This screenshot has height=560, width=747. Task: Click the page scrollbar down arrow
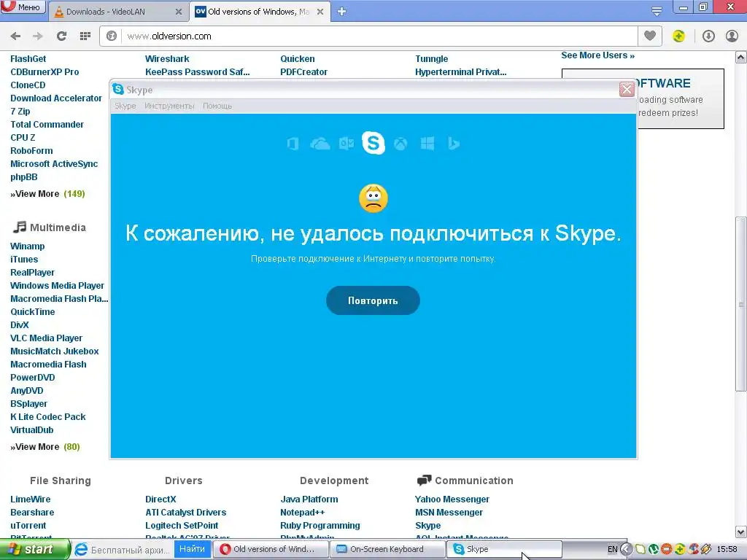pyautogui.click(x=741, y=532)
